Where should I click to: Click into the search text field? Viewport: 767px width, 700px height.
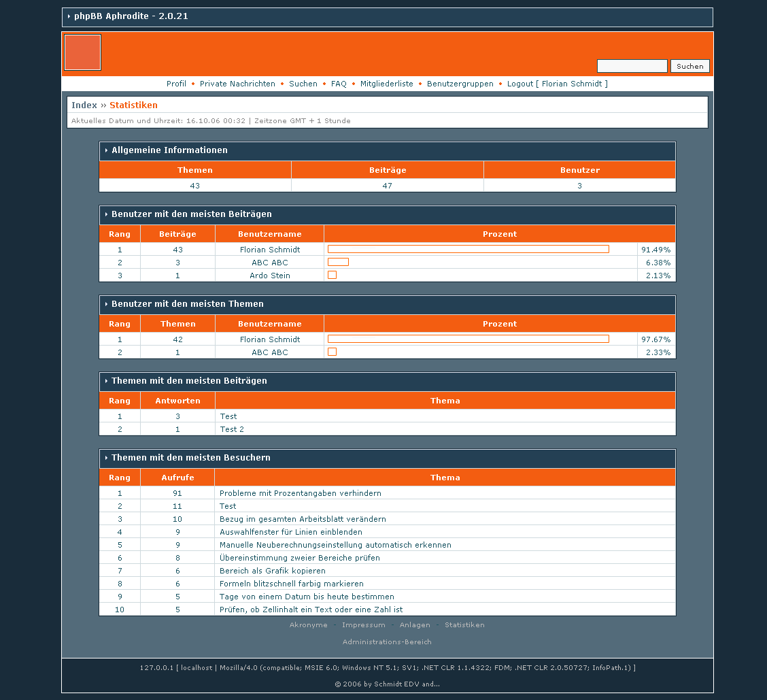(632, 66)
